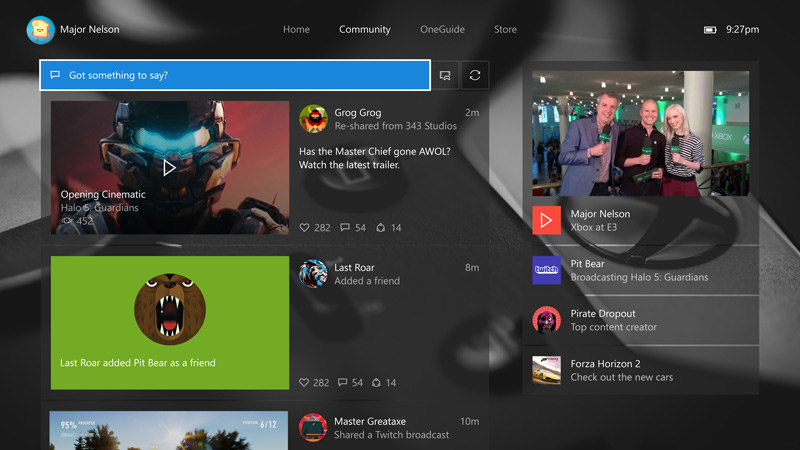Click the 9:27pm clock
The height and width of the screenshot is (450, 800).
click(x=742, y=30)
